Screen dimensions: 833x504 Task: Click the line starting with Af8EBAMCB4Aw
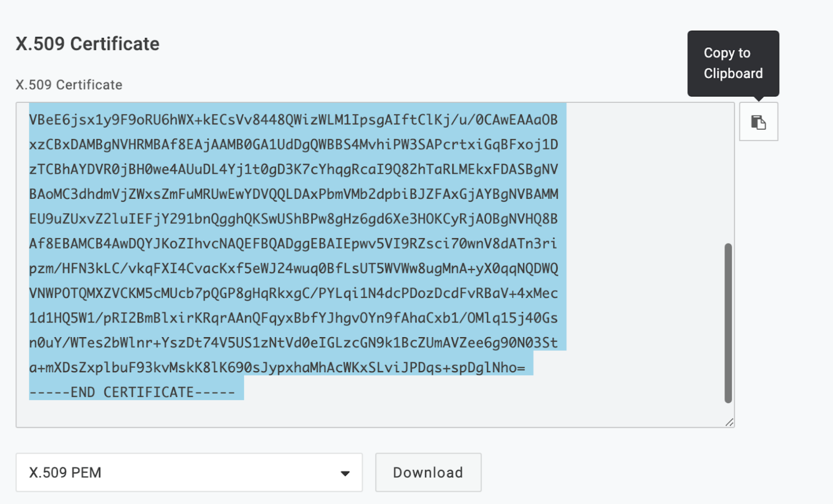point(293,243)
